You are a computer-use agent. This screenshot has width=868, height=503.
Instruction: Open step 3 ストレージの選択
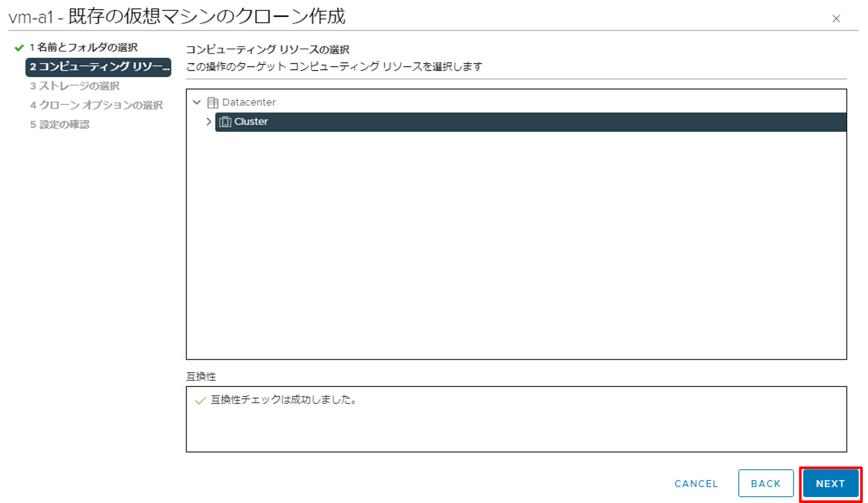point(75,86)
